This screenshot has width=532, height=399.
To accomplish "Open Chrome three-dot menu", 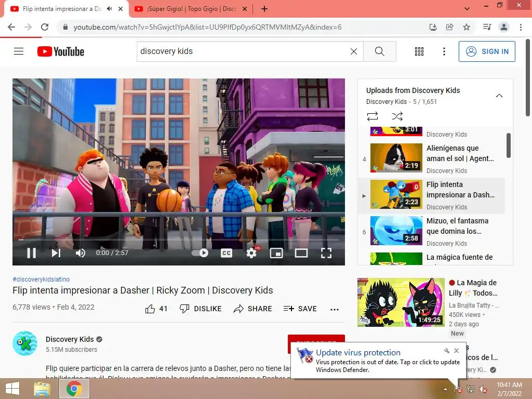I will 521,27.
